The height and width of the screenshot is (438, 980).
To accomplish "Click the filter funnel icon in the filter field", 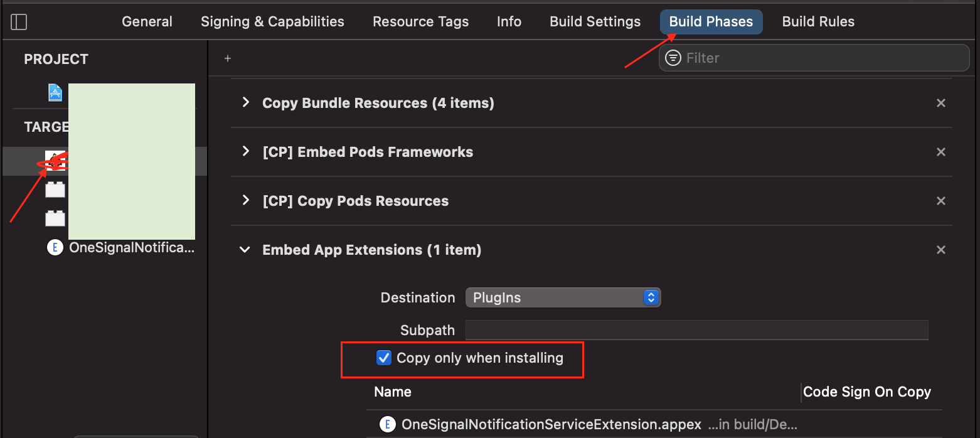I will 673,58.
